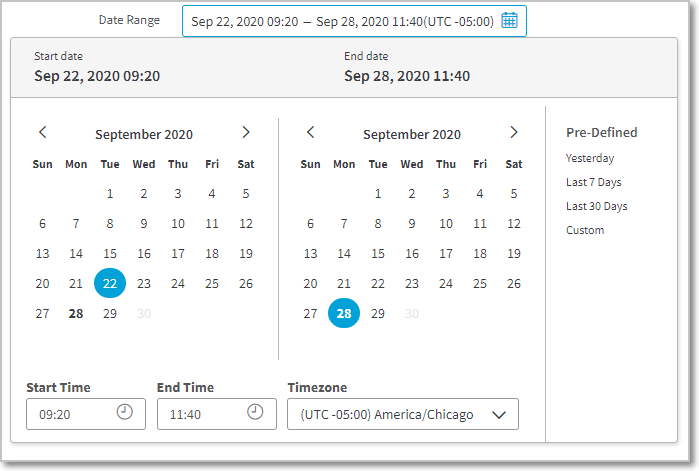Expand the Timezone dropdown
Screen dimensions: 699x471
click(x=499, y=414)
